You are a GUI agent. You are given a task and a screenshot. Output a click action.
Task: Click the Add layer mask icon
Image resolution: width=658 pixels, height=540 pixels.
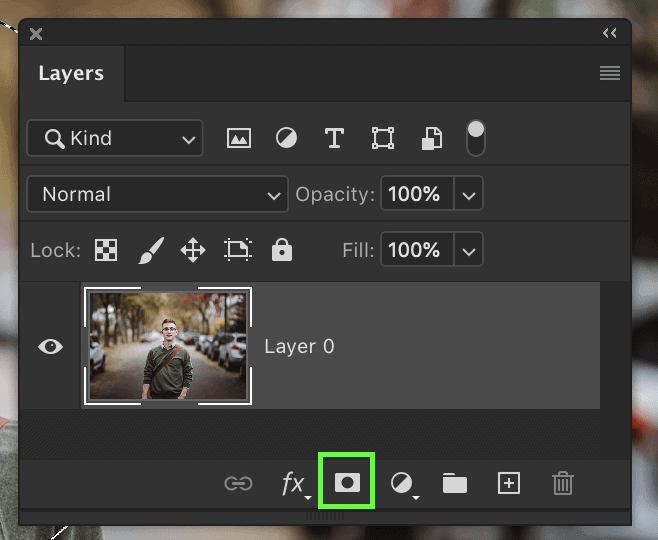click(x=346, y=483)
